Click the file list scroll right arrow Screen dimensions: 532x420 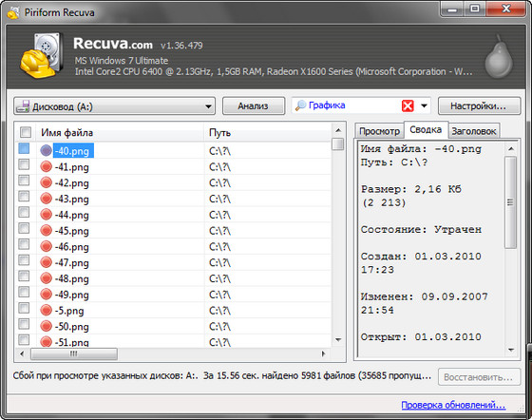point(323,353)
